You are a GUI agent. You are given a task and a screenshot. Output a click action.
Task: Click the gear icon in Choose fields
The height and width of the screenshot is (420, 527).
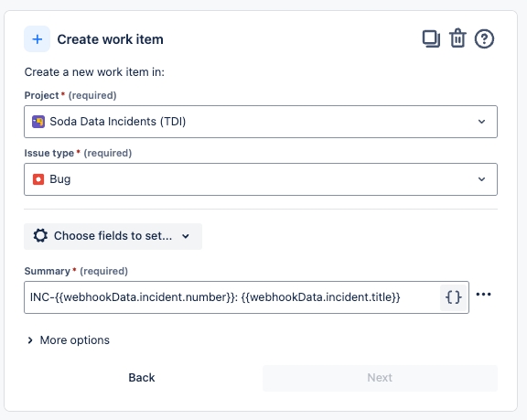coord(40,236)
